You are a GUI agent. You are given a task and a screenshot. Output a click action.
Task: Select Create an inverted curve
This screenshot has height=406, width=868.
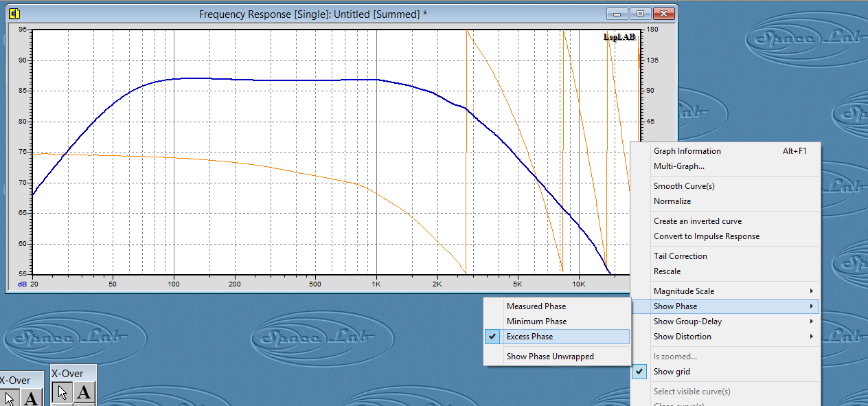(x=726, y=221)
